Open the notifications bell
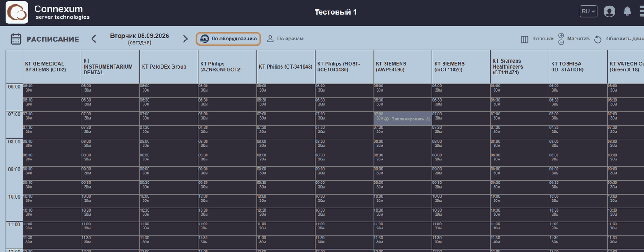 pos(627,11)
